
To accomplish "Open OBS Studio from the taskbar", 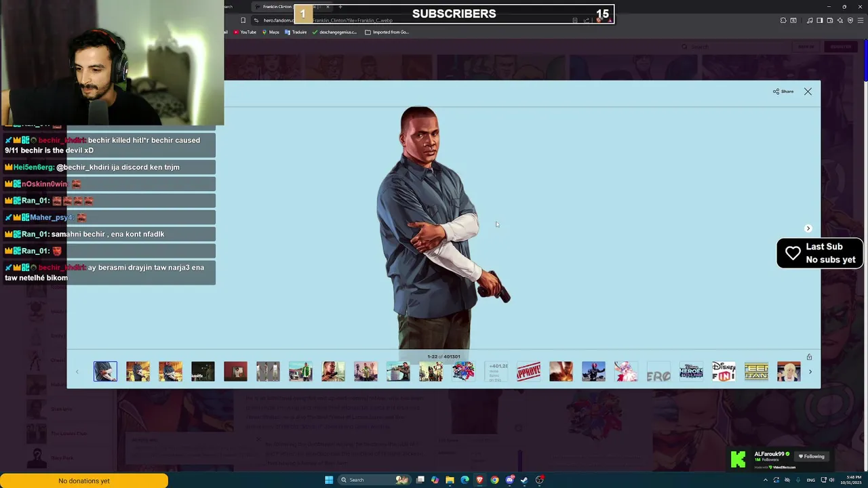I will pyautogui.click(x=539, y=480).
